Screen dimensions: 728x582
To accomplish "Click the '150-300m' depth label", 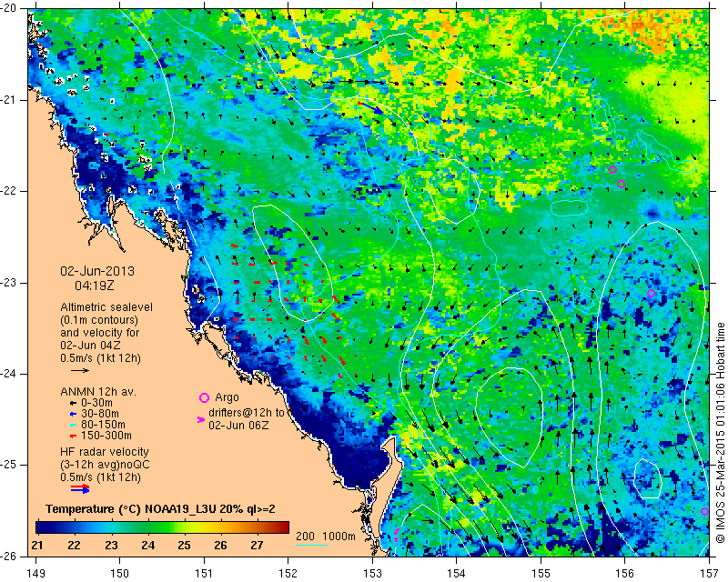I will tap(106, 436).
